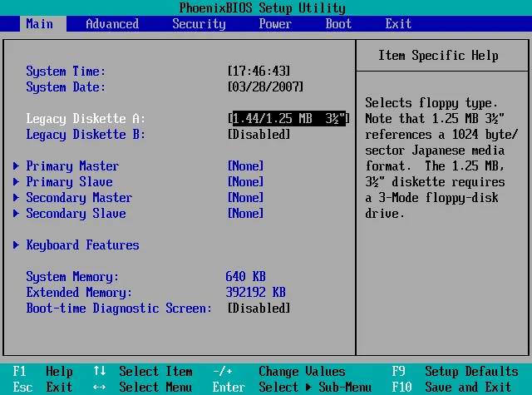Go to the Power menu tab
Screen dimensions: 532x395
[x=275, y=24]
